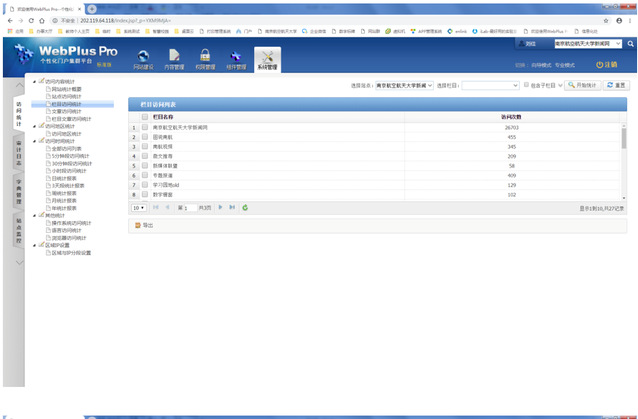Open the 组件管理 puzzle icon module
Image resolution: width=638 pixels, height=419 pixels.
pyautogui.click(x=236, y=59)
